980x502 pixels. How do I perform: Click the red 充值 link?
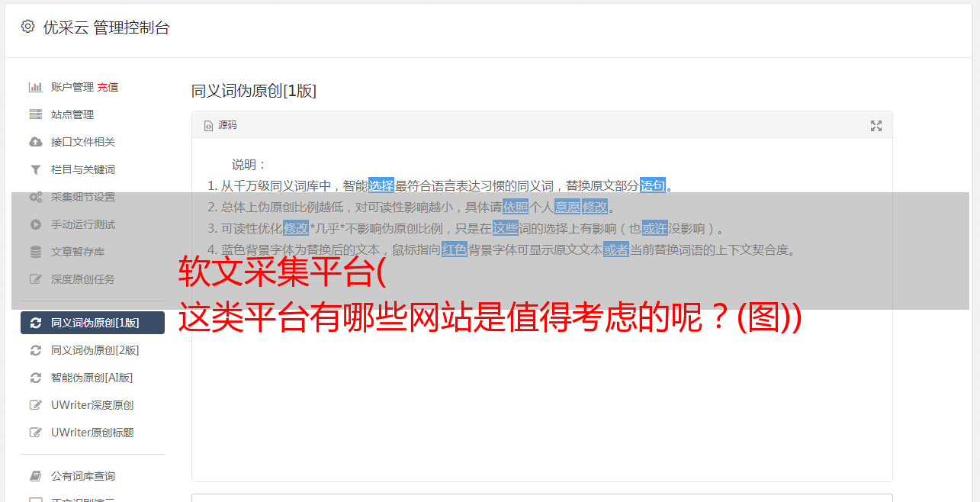pyautogui.click(x=108, y=87)
